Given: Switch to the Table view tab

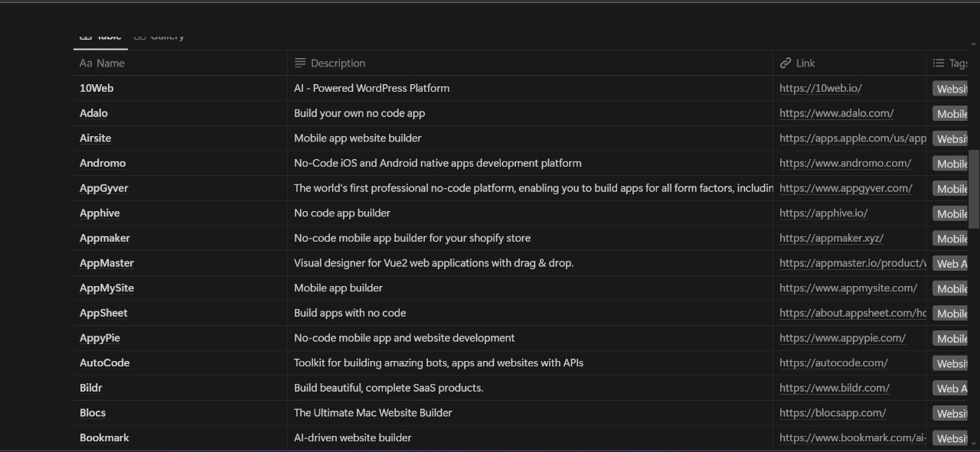Looking at the screenshot, I should coord(100,37).
